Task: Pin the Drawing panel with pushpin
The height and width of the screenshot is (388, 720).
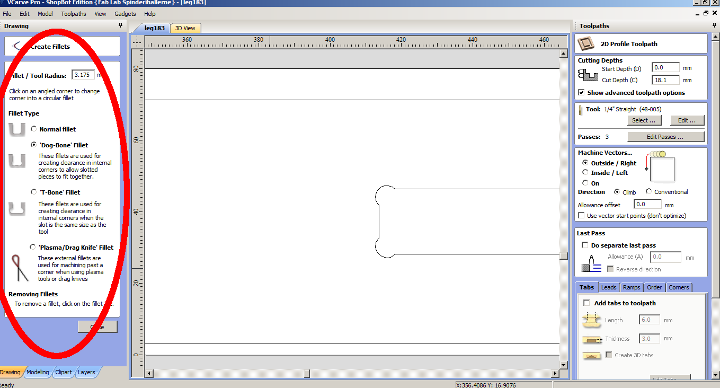Action: [120, 26]
